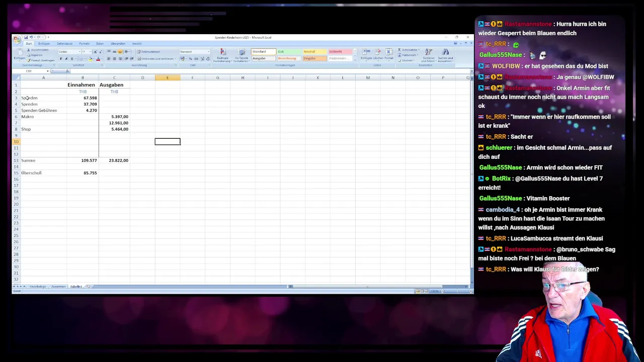Viewport: 644px width, 362px height.
Task: Apply the Schlecht cell style
Action: tap(340, 51)
